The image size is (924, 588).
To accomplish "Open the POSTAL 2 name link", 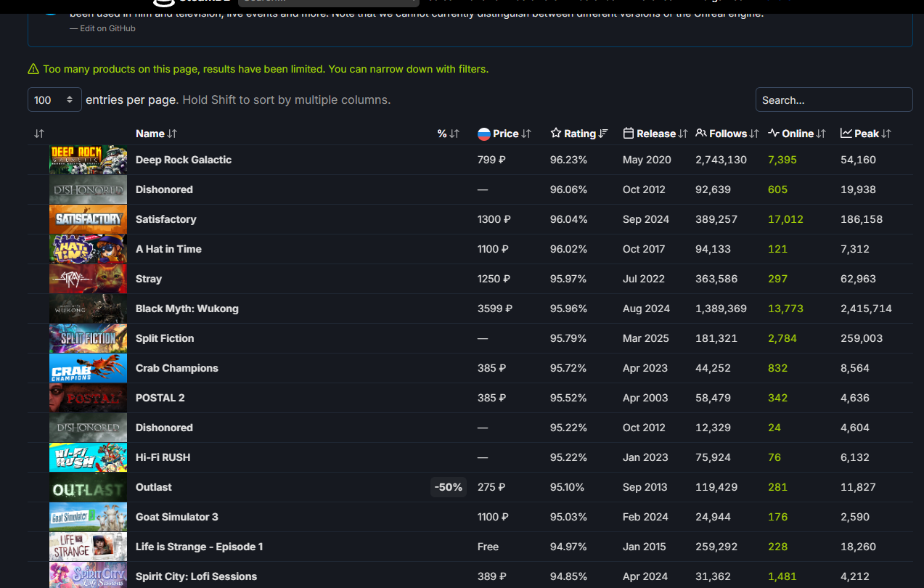I will 160,398.
